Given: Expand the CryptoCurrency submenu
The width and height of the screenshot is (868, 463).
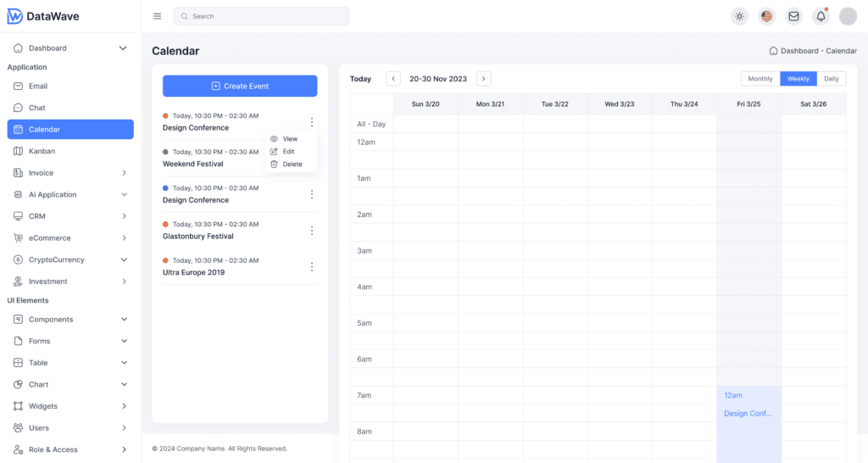Looking at the screenshot, I should click(x=124, y=259).
